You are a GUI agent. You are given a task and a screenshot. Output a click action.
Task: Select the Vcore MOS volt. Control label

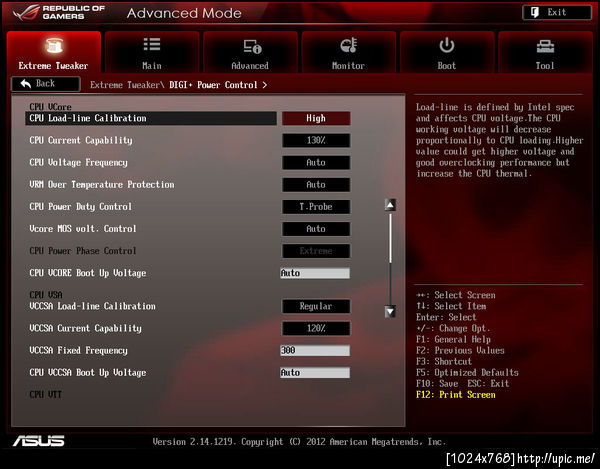pos(83,229)
